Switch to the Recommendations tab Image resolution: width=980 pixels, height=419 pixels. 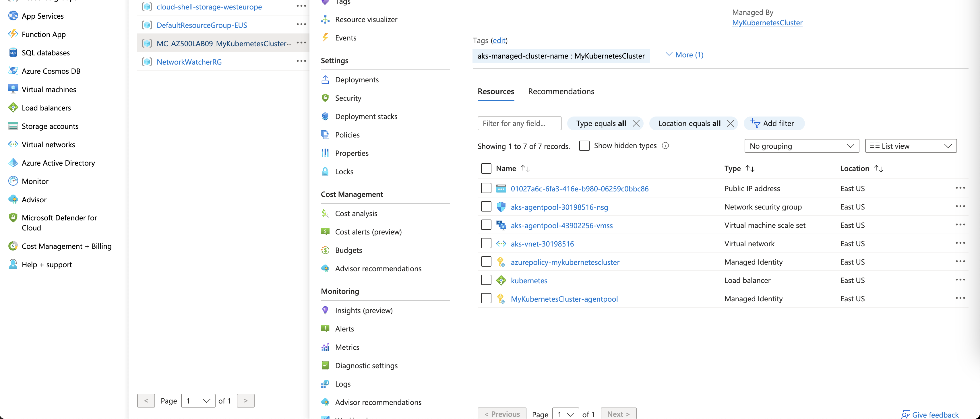pos(561,91)
